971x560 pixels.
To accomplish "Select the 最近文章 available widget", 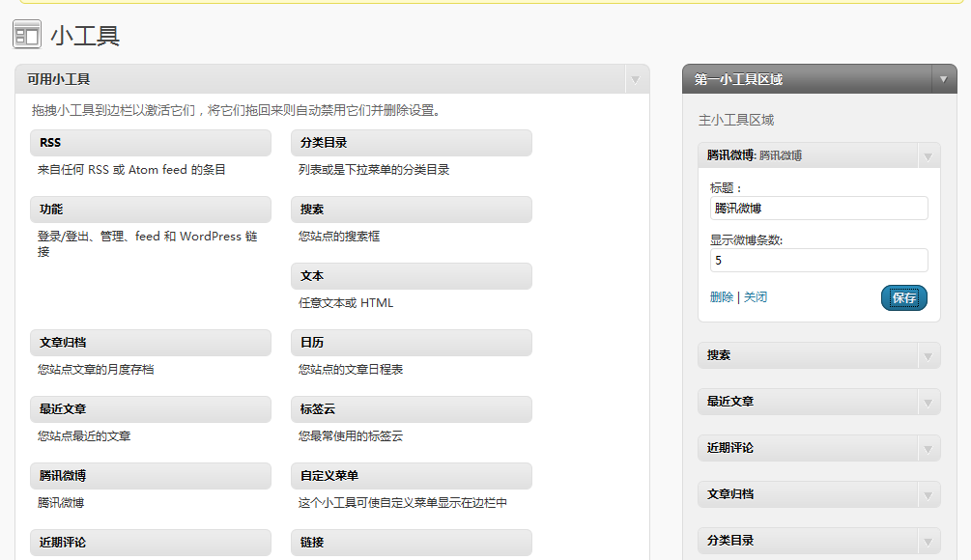I will pyautogui.click(x=151, y=409).
